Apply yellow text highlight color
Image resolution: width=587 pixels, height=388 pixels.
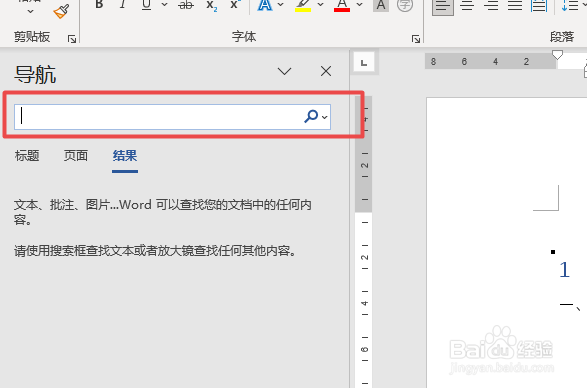pos(303,5)
